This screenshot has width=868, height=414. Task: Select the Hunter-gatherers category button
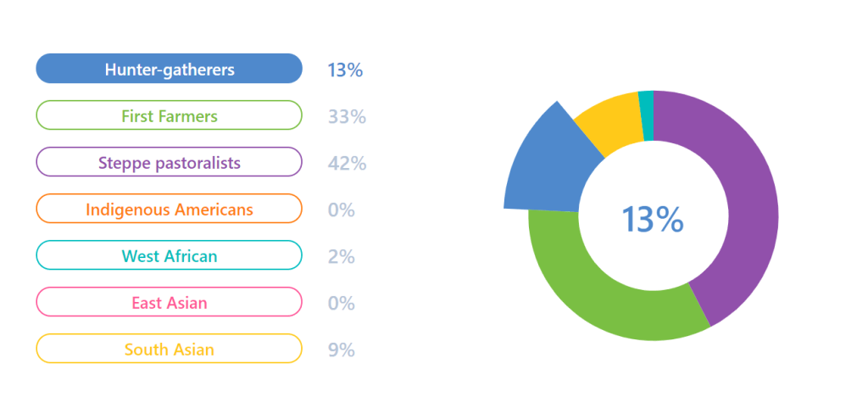(x=169, y=69)
